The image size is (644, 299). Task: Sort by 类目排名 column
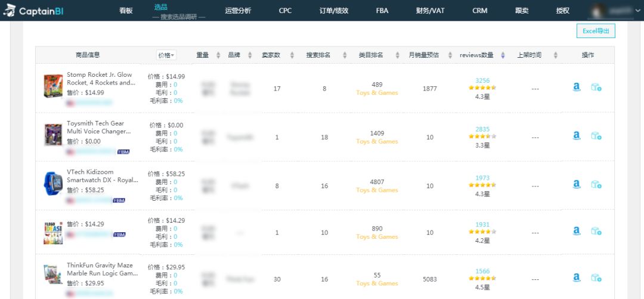(398, 55)
